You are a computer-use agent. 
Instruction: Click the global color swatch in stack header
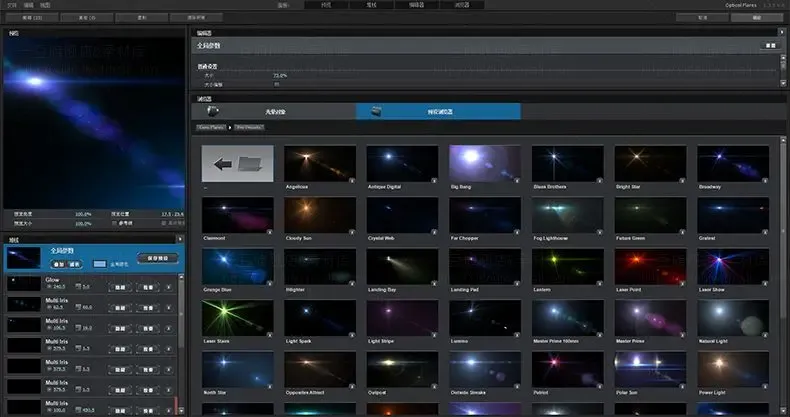pyautogui.click(x=100, y=264)
